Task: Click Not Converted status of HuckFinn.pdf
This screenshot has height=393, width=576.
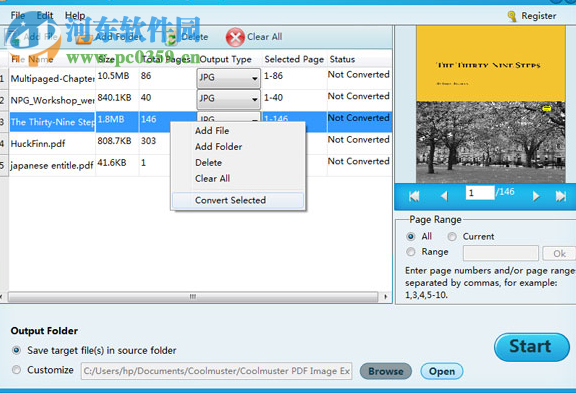Action: (359, 140)
